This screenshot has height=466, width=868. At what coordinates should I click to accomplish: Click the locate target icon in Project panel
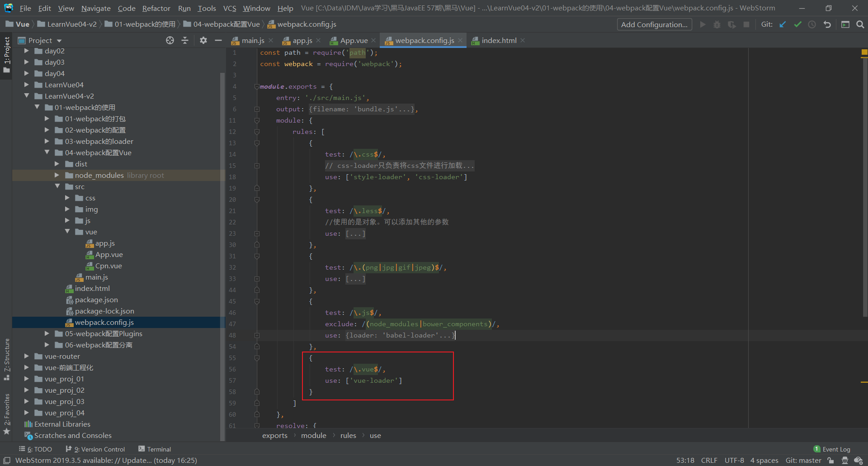tap(170, 40)
